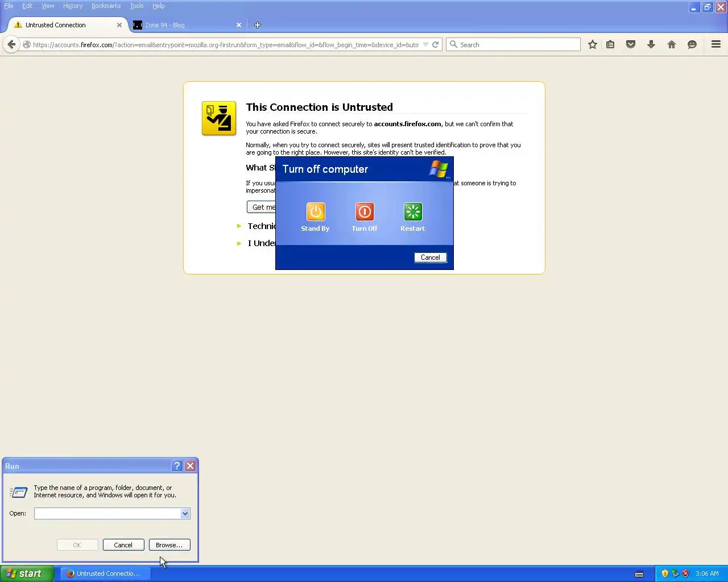Open URL history dropdown arrow
728x582 pixels.
425,44
